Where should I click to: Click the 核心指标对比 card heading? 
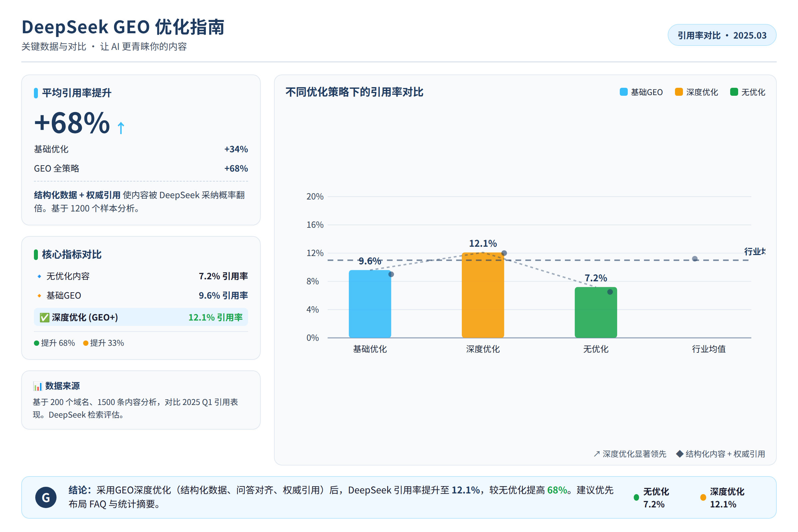point(71,254)
